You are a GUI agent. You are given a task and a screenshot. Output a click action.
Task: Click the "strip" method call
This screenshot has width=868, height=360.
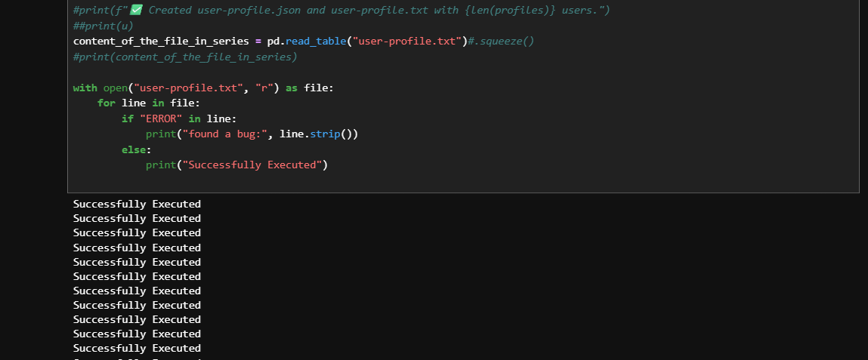pyautogui.click(x=325, y=134)
